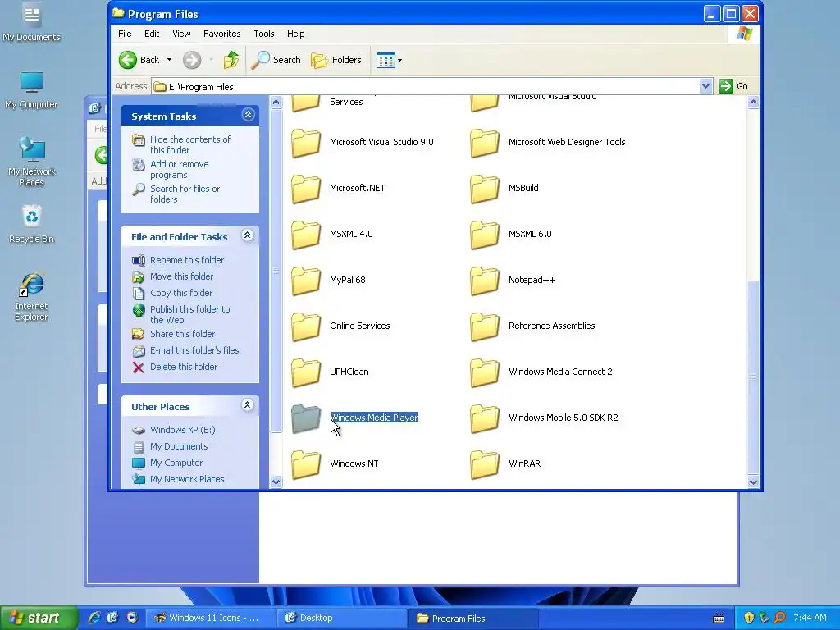Click Hide the contents of this folder

(x=190, y=144)
